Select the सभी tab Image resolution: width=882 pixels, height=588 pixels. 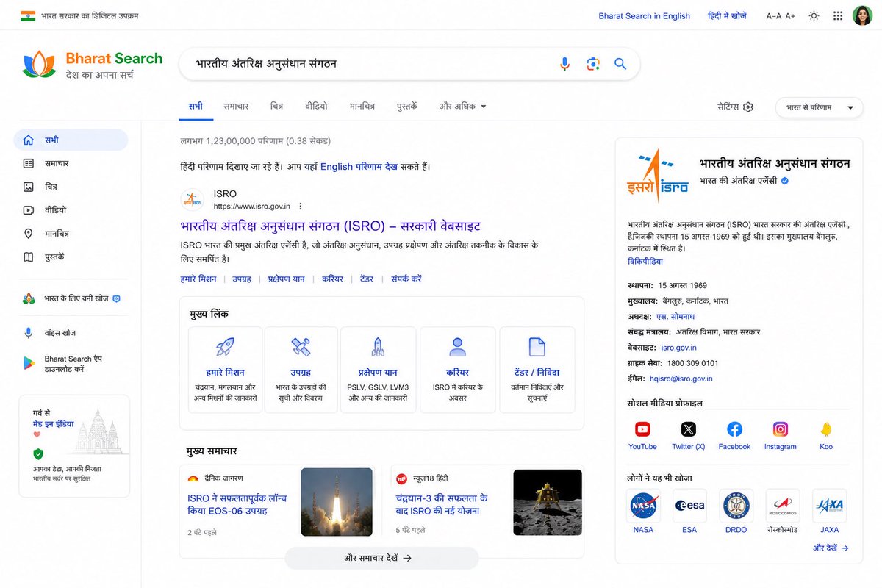[x=196, y=107]
